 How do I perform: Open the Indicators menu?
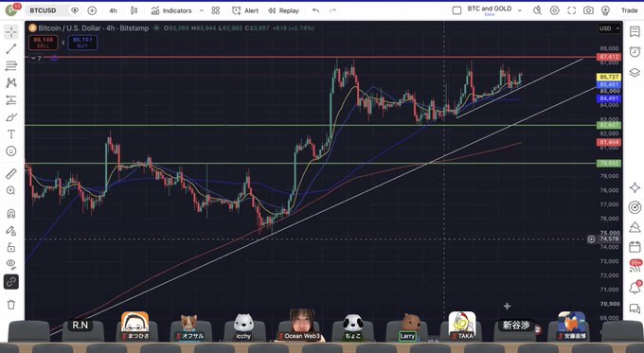pos(171,10)
